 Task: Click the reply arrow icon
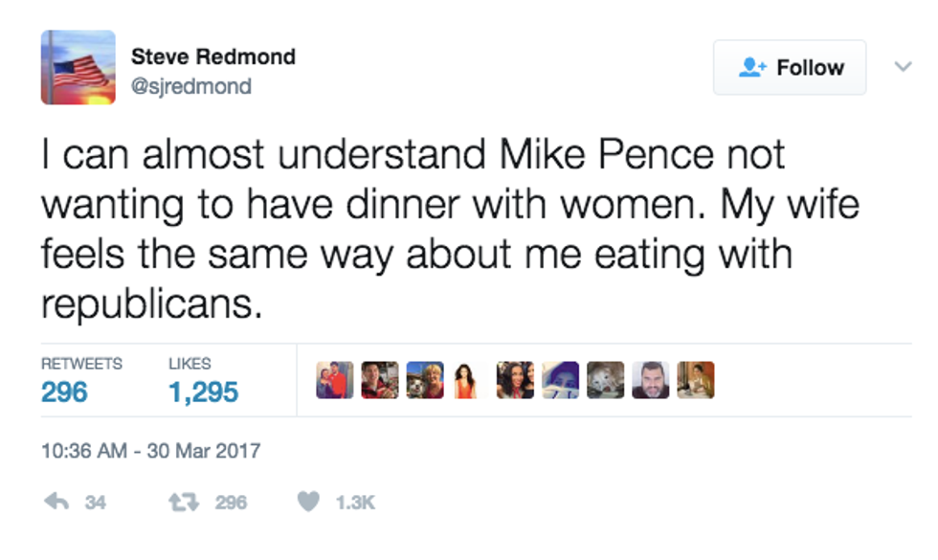[58, 502]
